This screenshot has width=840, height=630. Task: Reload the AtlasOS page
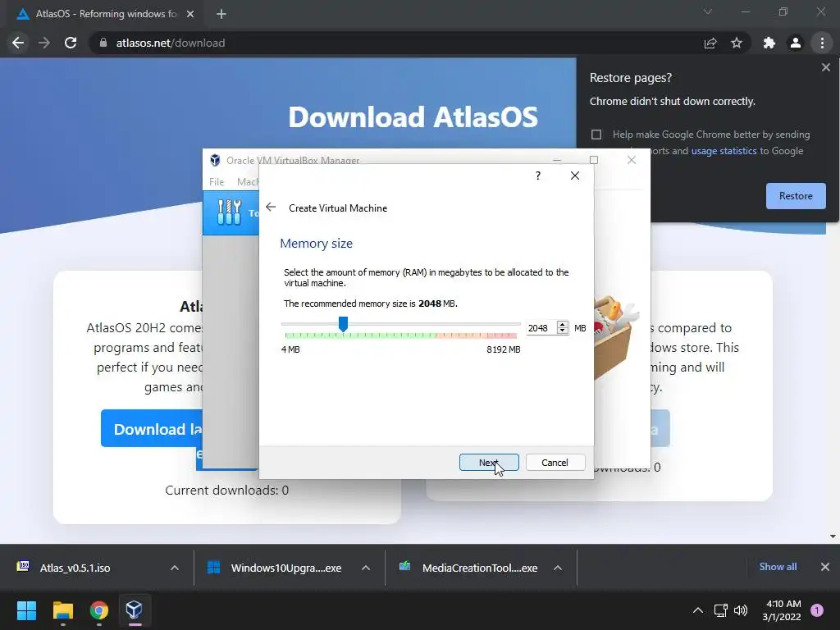tap(71, 43)
